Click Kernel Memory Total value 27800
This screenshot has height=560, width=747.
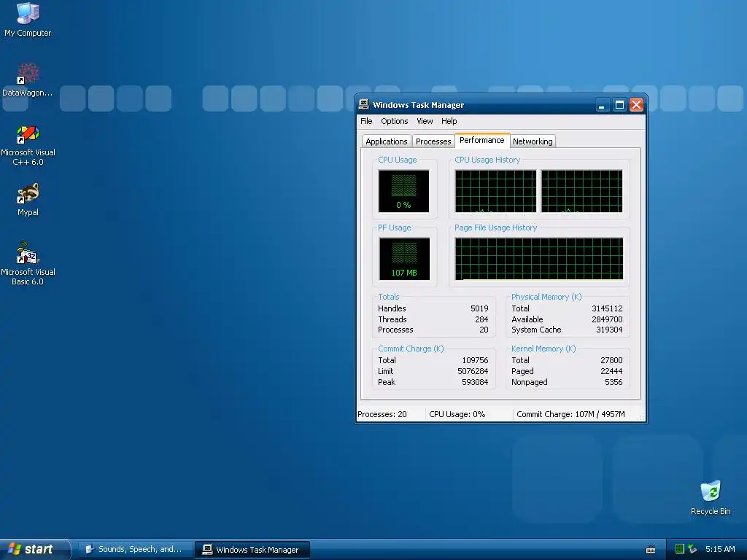tap(611, 360)
